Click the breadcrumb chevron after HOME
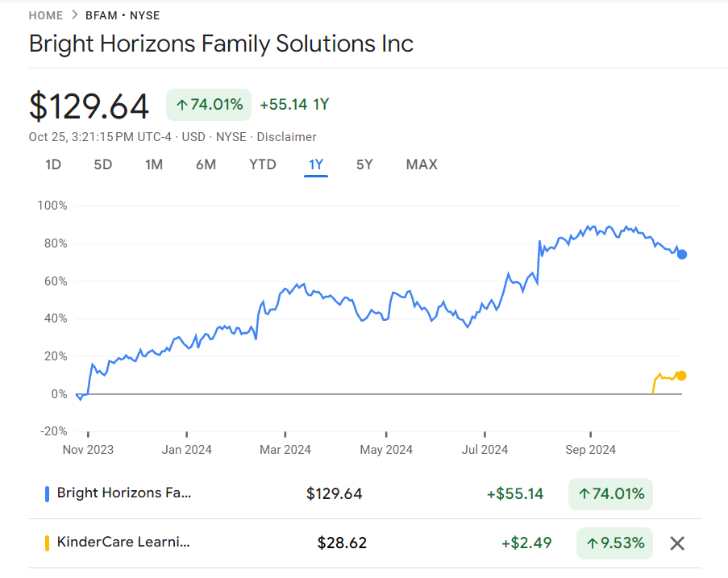 point(74,15)
